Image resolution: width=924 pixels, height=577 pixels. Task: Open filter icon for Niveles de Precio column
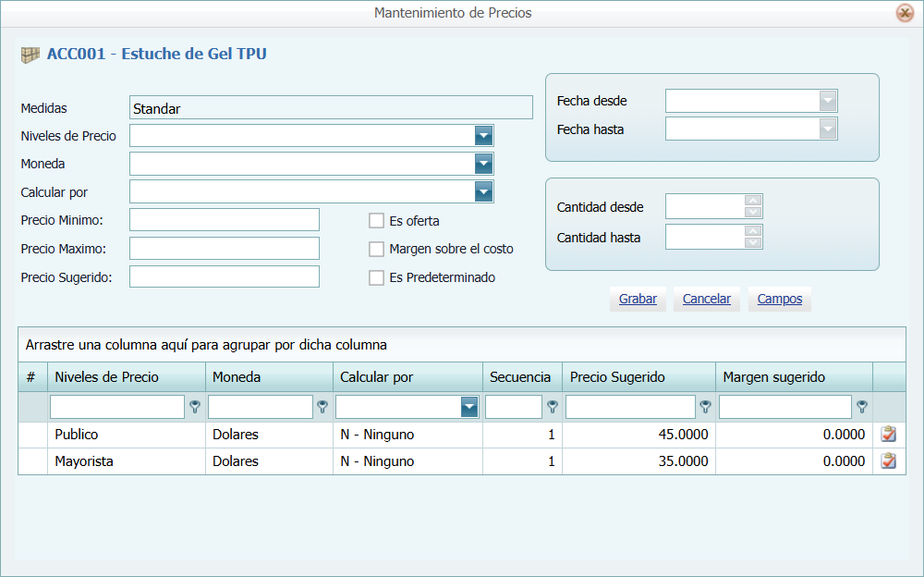tap(195, 407)
